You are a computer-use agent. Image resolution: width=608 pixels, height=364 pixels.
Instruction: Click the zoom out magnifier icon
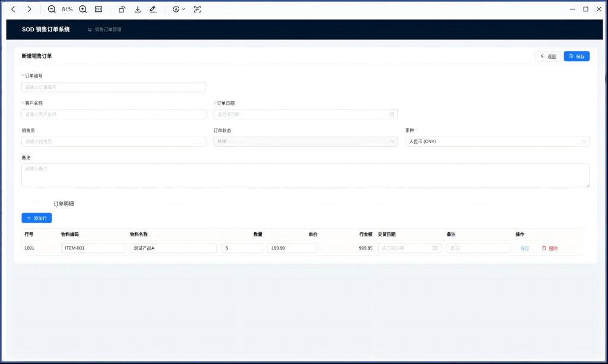tap(52, 10)
